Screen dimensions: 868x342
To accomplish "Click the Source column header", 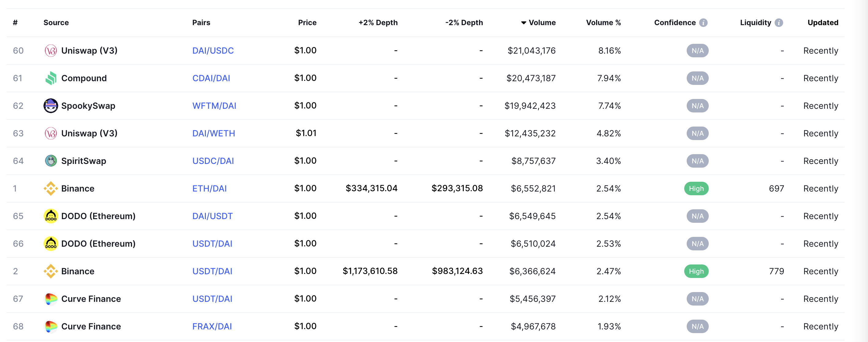I will coord(56,23).
